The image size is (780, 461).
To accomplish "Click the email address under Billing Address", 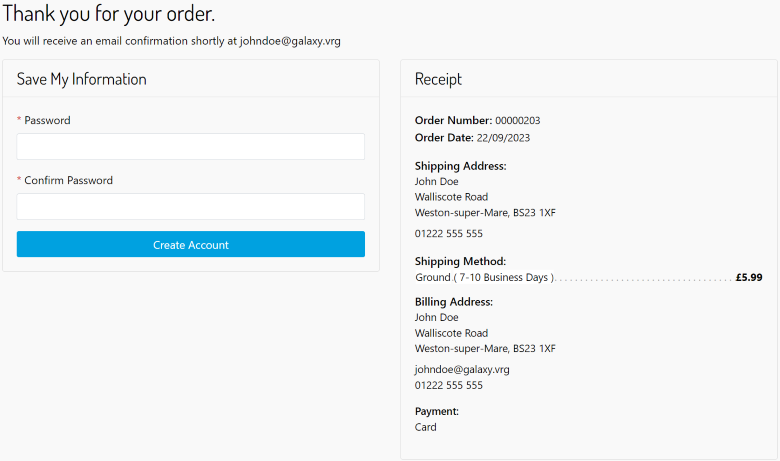I will pos(462,369).
